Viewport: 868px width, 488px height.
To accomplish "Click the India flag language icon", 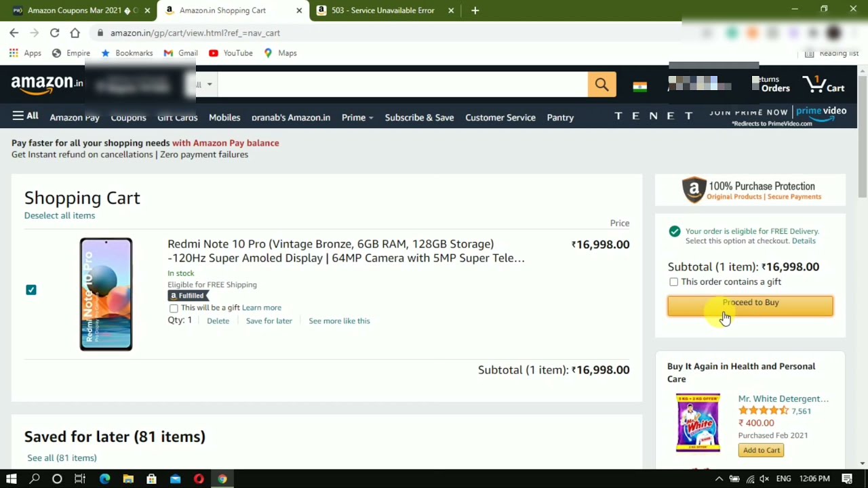I will (639, 86).
